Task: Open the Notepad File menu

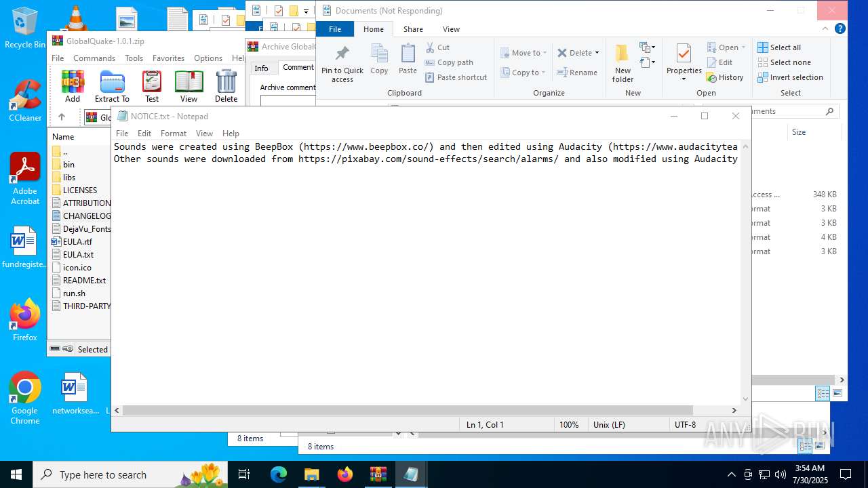Action: (122, 134)
